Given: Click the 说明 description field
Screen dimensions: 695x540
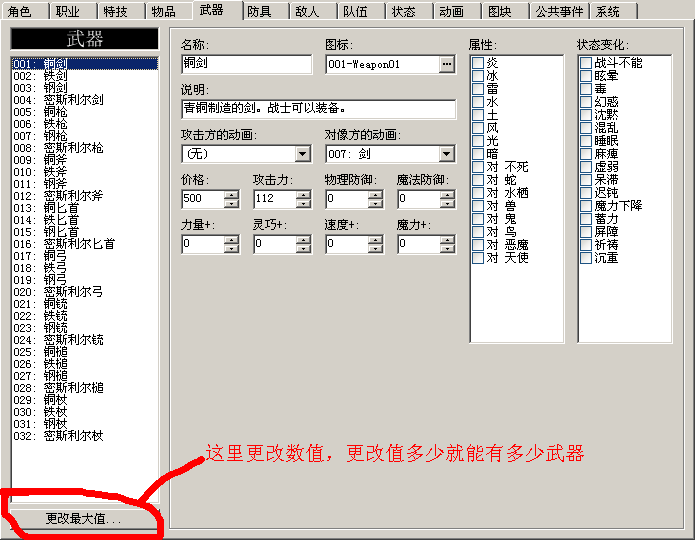Looking at the screenshot, I should [319, 109].
